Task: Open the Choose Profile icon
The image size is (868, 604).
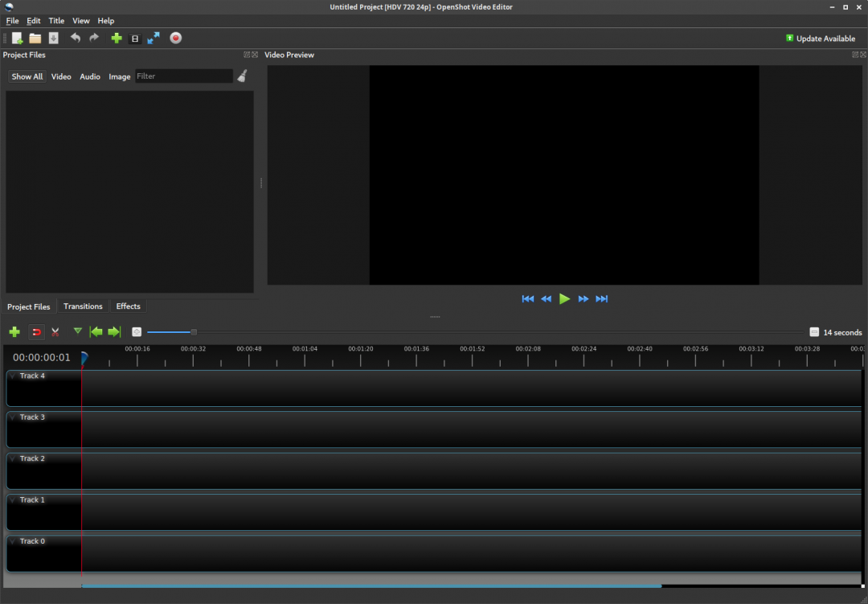Action: click(x=135, y=39)
